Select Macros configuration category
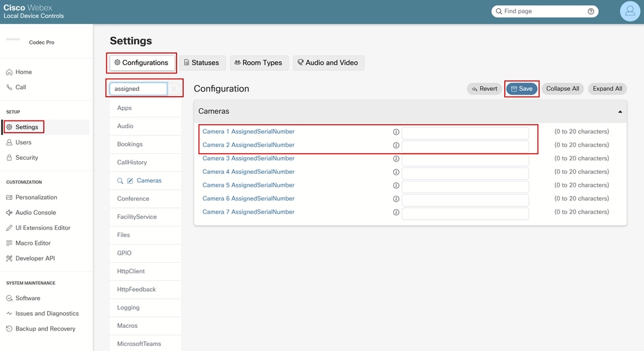 click(x=146, y=325)
